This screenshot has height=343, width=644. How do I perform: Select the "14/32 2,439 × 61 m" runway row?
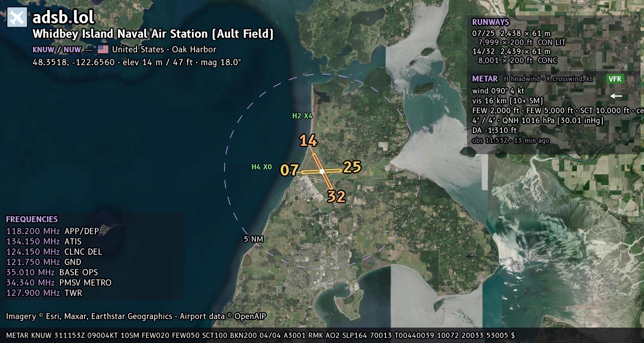[x=511, y=51]
